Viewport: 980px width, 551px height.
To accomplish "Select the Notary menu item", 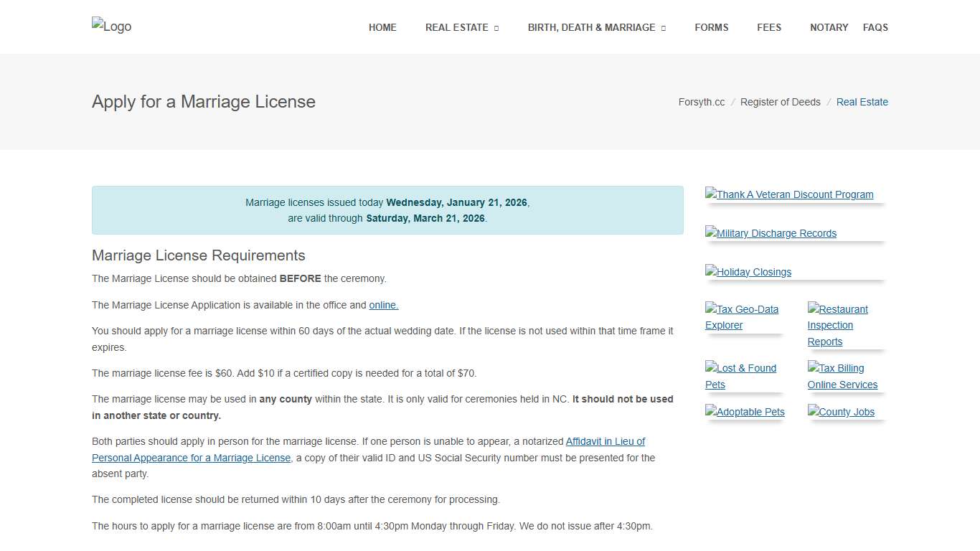I will pos(829,27).
